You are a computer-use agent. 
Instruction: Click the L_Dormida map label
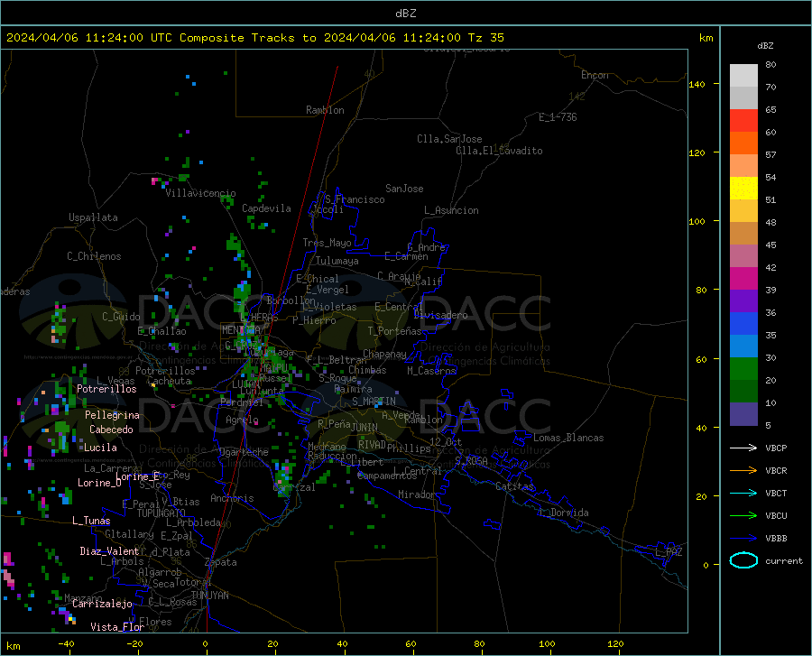[x=563, y=513]
